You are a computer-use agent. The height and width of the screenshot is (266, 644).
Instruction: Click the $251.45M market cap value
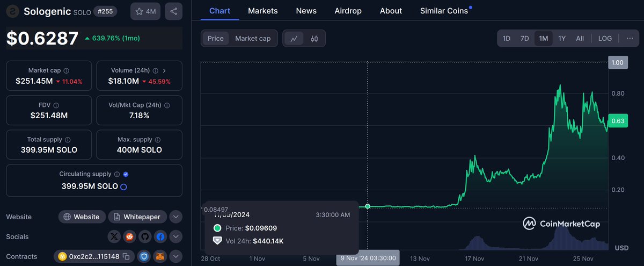click(34, 81)
